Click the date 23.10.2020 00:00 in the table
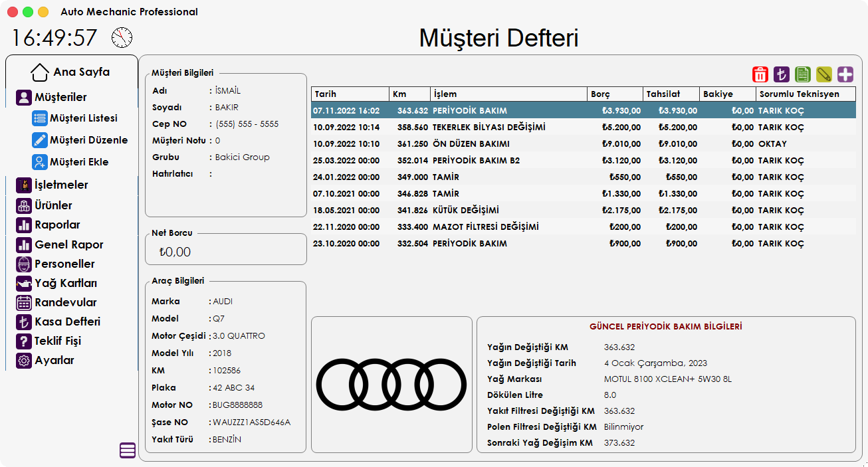The image size is (868, 467). 346,243
